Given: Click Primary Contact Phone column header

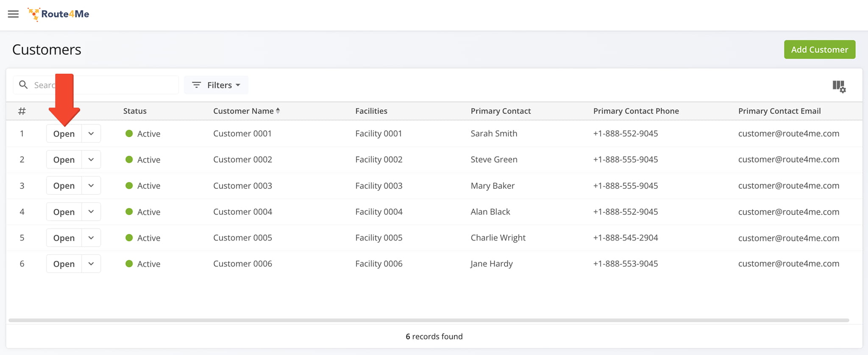Looking at the screenshot, I should pos(636,111).
